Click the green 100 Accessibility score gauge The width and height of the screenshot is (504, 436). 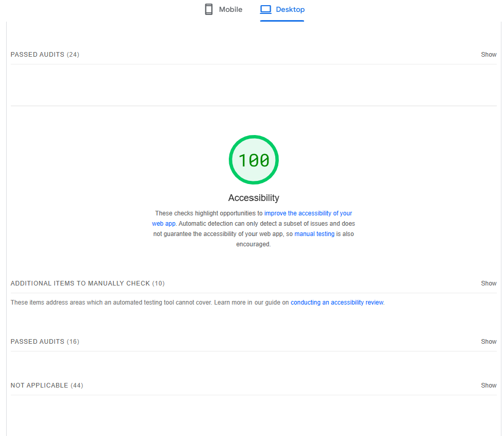coord(254,160)
